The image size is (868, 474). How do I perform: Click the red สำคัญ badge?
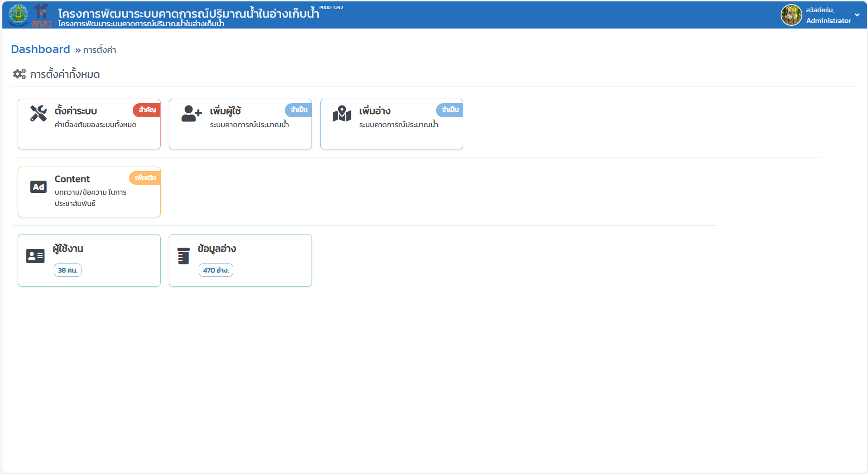pos(147,110)
